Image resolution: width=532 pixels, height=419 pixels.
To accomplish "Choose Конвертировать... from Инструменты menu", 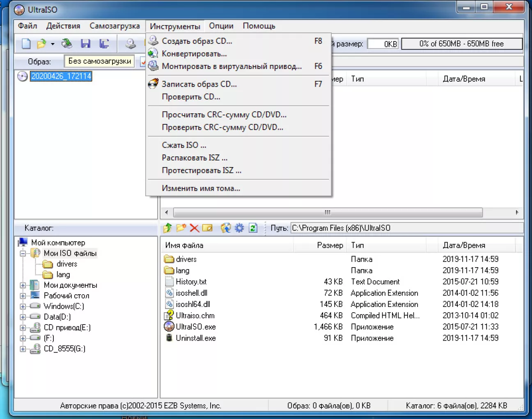I will click(194, 54).
